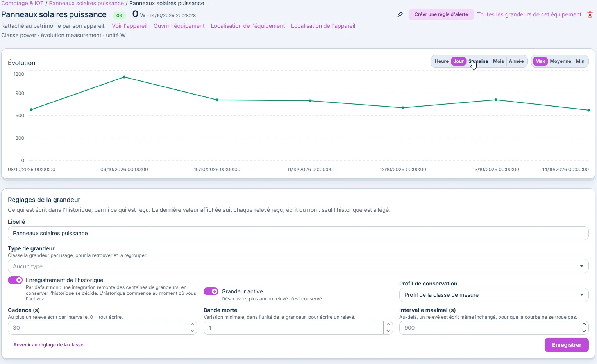Click the chart data point on 12/10/2026
This screenshot has height=364, width=597.
point(403,108)
